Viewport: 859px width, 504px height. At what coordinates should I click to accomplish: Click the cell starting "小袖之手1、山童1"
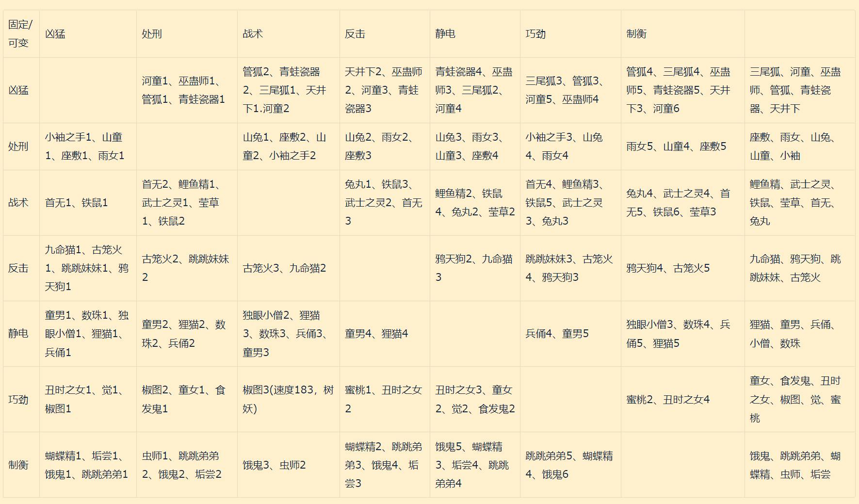pyautogui.click(x=88, y=146)
